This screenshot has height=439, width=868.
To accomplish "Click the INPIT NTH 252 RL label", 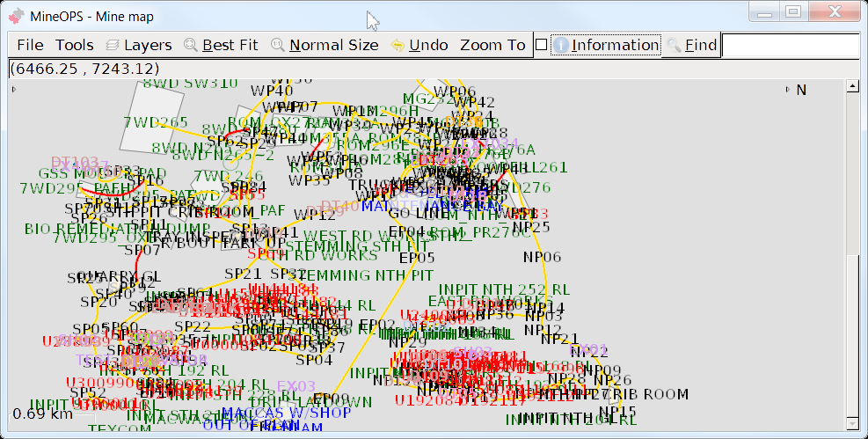I will [504, 289].
